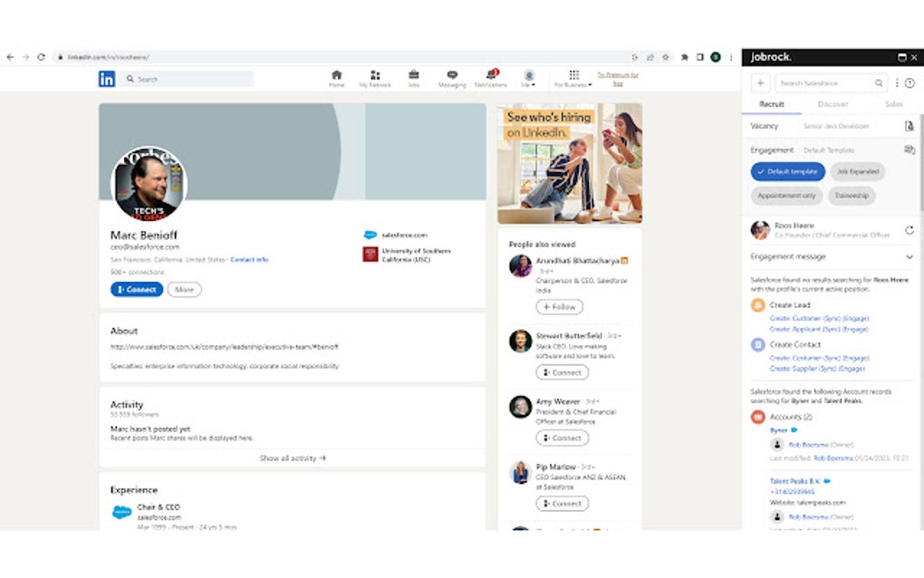924x578 pixels.
Task: Click Create: Applicant (Sync) (Engage) link
Action: point(819,329)
